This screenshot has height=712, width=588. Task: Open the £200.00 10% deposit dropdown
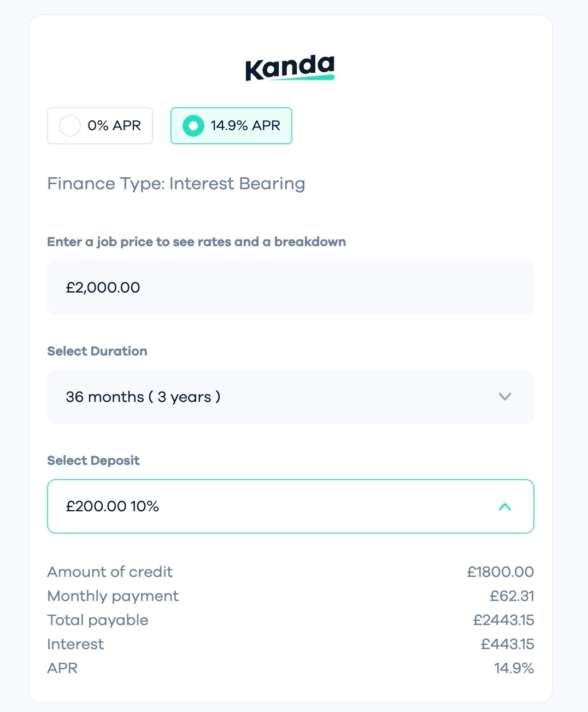(273, 506)
